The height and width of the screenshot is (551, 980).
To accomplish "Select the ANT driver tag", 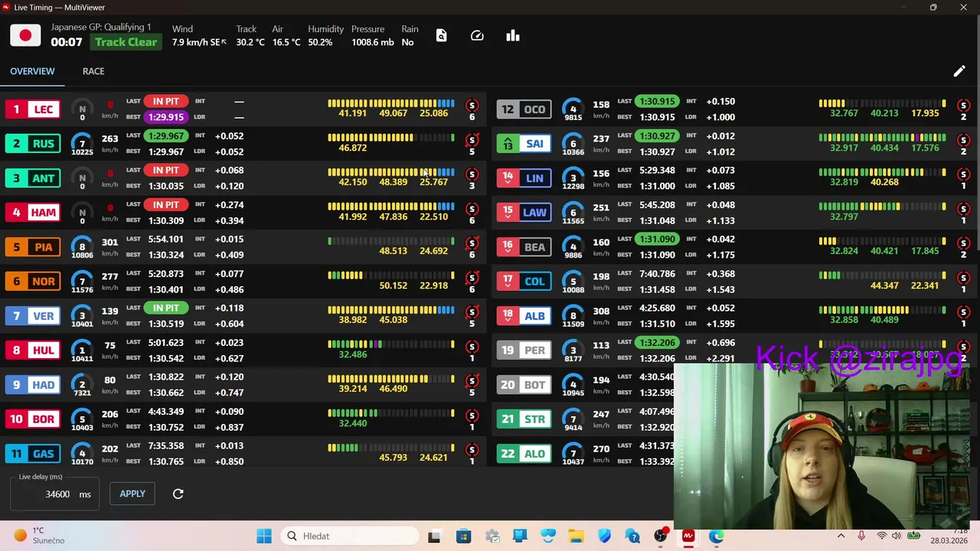I will 34,178.
